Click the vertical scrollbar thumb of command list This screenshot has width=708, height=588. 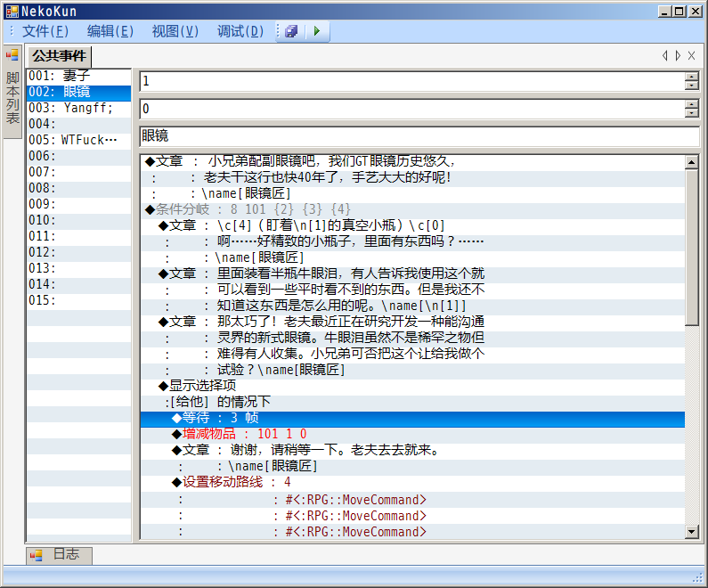tap(691, 247)
